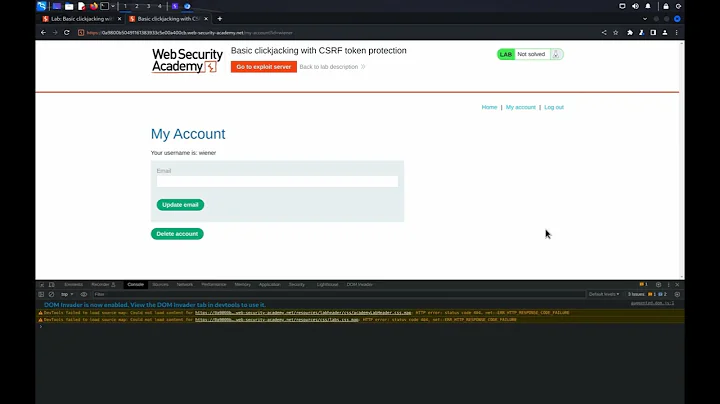Image resolution: width=720 pixels, height=404 pixels.
Task: Switch to workspace 2
Action: tap(136, 6)
